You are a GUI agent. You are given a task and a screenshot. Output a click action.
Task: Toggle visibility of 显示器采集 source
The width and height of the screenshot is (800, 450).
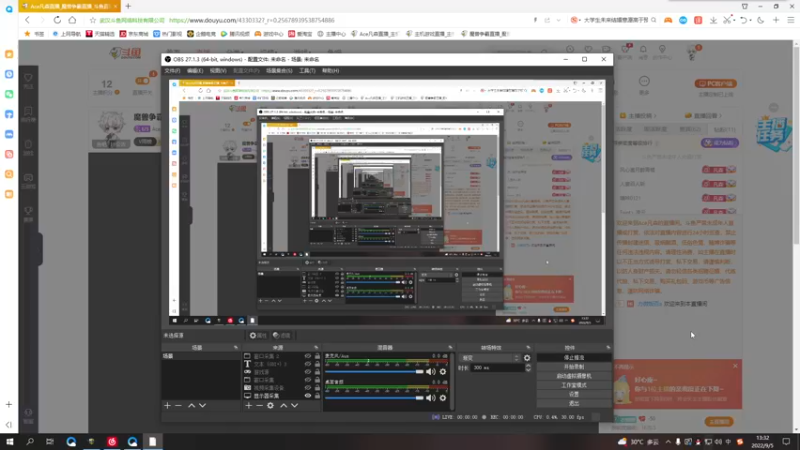pos(308,396)
